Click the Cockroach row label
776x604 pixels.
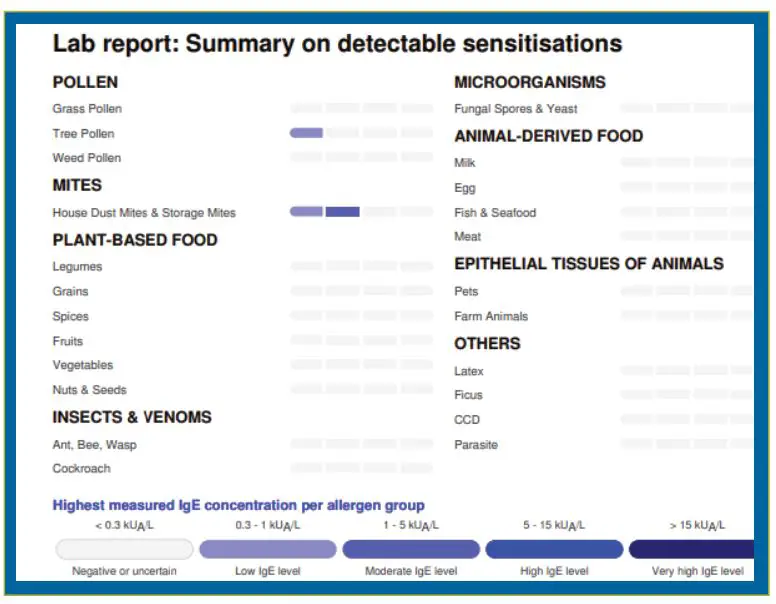click(82, 468)
